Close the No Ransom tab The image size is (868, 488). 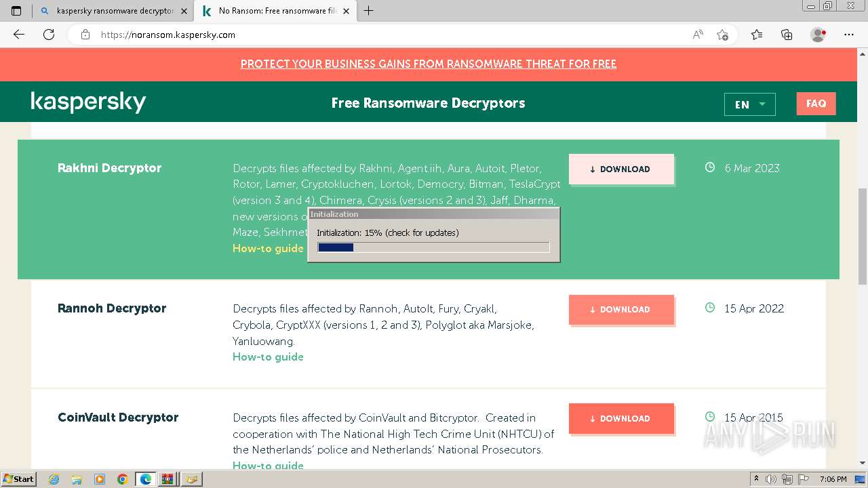tap(347, 11)
